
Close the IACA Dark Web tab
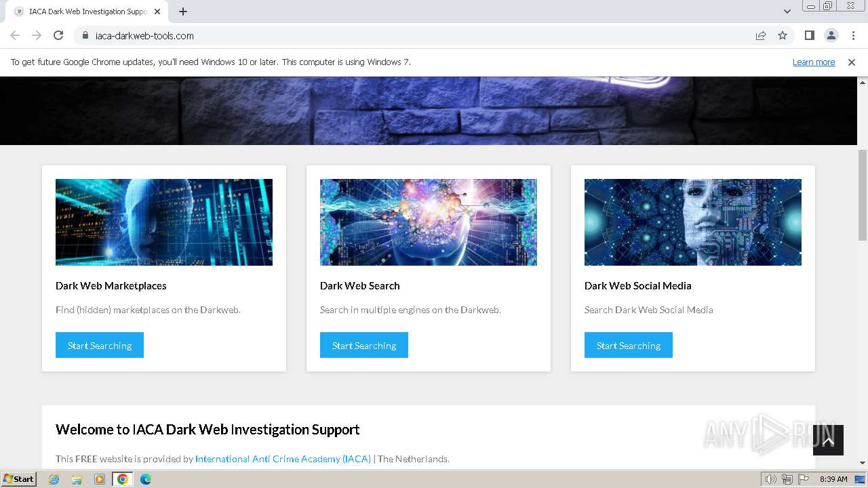157,12
